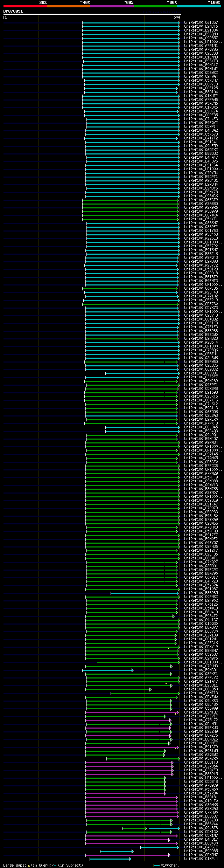The image size is (224, 868).
Task: Open hit UniRef100_B9MST6
Action: click(x=201, y=26)
